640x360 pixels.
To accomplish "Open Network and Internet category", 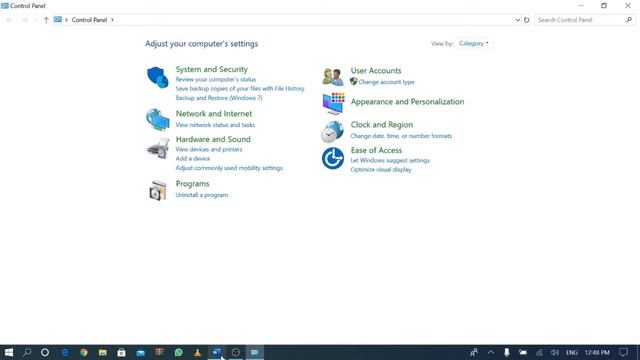I will coord(213,113).
